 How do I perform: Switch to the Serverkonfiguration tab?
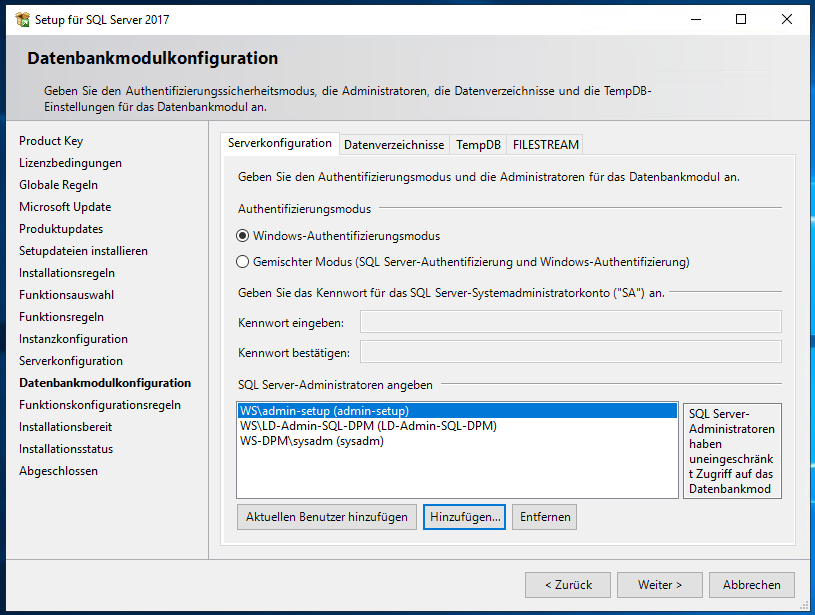point(280,143)
